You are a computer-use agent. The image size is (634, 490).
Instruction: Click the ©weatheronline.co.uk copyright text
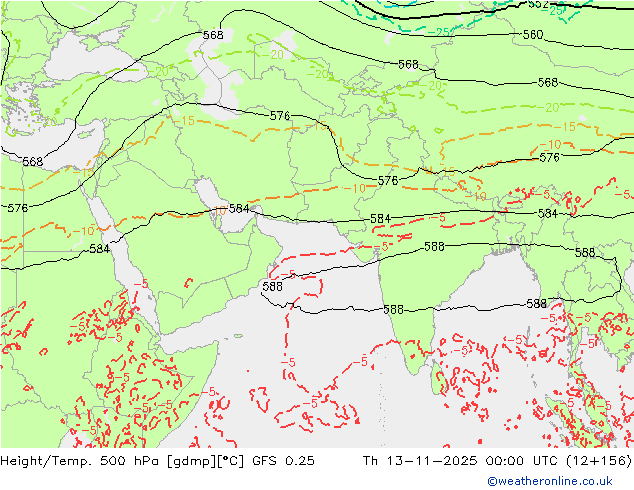point(549,481)
